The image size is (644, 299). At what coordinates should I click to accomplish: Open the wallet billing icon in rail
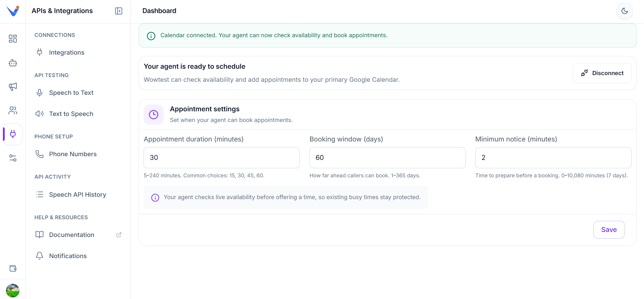[13, 268]
